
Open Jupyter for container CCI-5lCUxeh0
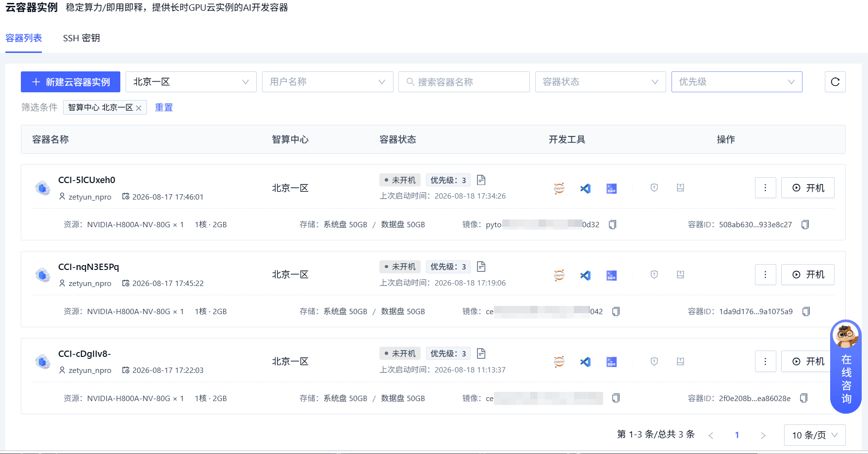click(559, 188)
